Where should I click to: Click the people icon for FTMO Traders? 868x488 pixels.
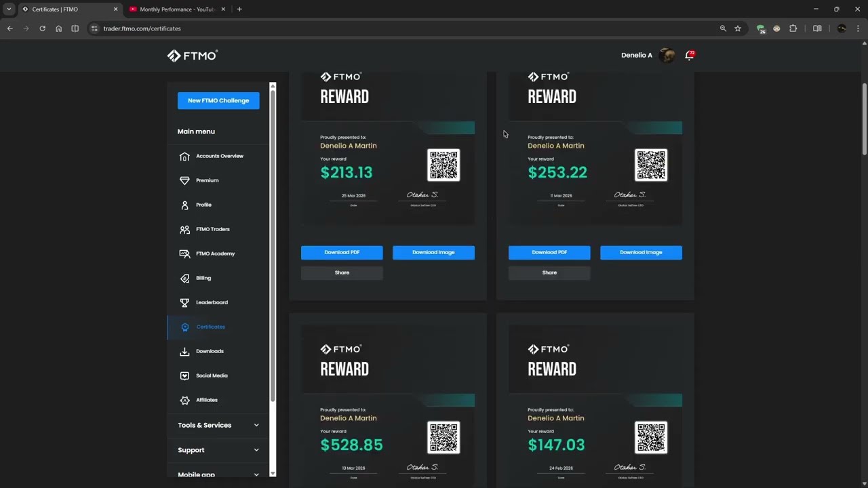pos(184,229)
